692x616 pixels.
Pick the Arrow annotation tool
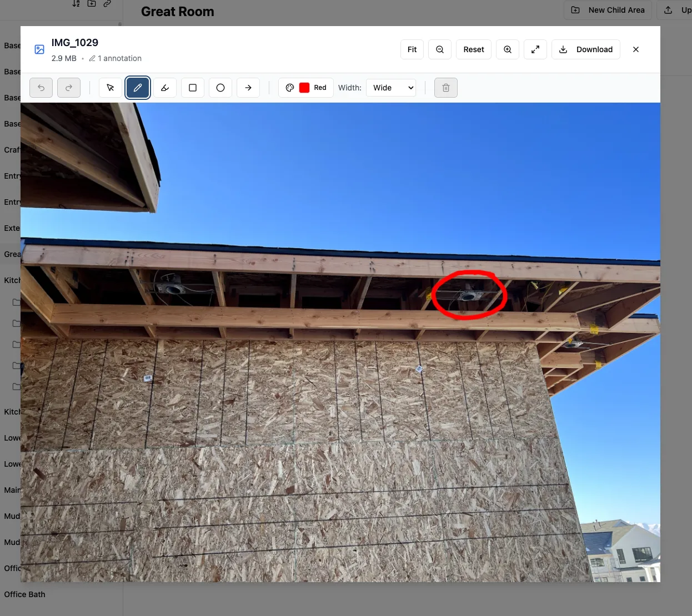[x=248, y=87]
